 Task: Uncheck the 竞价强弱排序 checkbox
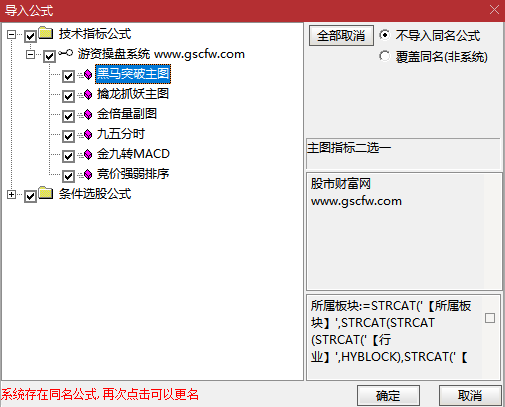pos(68,176)
